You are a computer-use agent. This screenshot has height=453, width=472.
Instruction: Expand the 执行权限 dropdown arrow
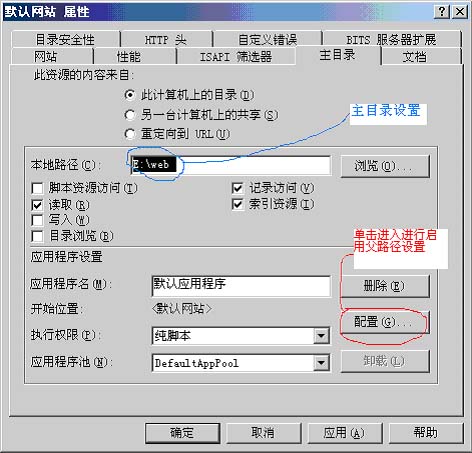pyautogui.click(x=321, y=336)
